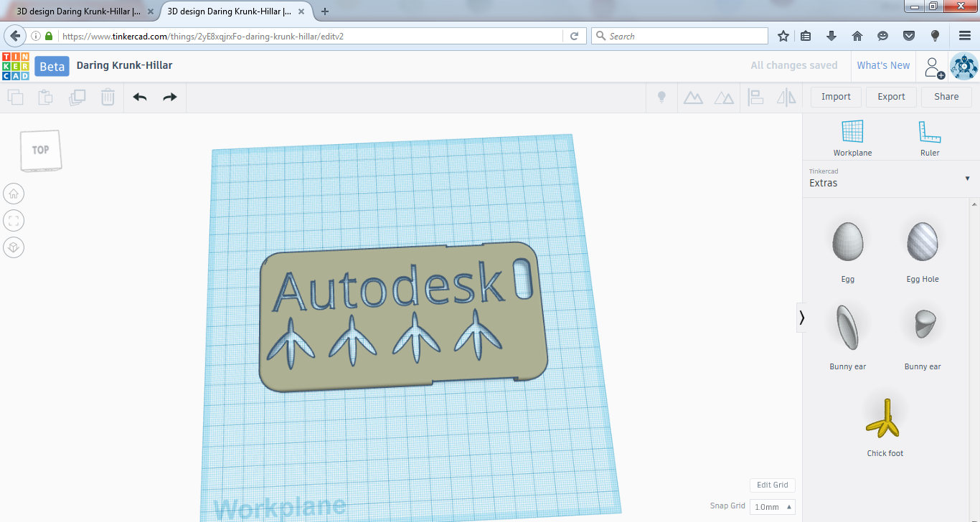980x522 pixels.
Task: Click the Show All lightbulb in Tinkercad toolbar
Action: 662,97
